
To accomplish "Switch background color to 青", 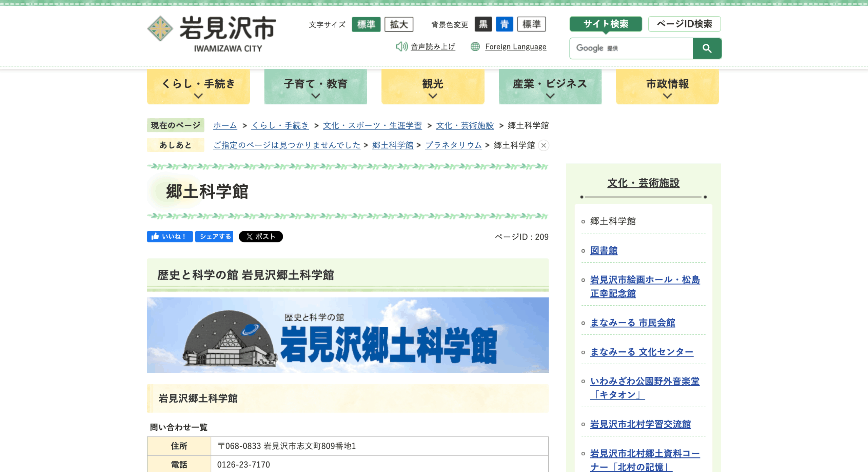I will click(505, 24).
